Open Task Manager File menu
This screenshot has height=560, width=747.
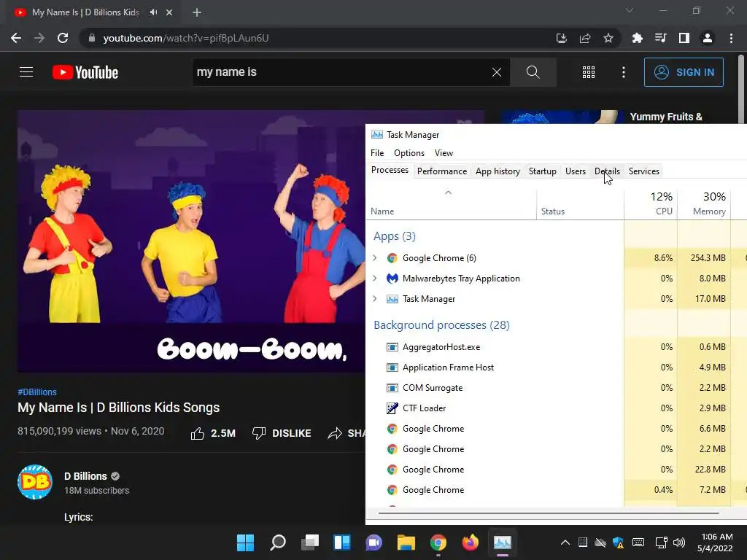pyautogui.click(x=377, y=153)
